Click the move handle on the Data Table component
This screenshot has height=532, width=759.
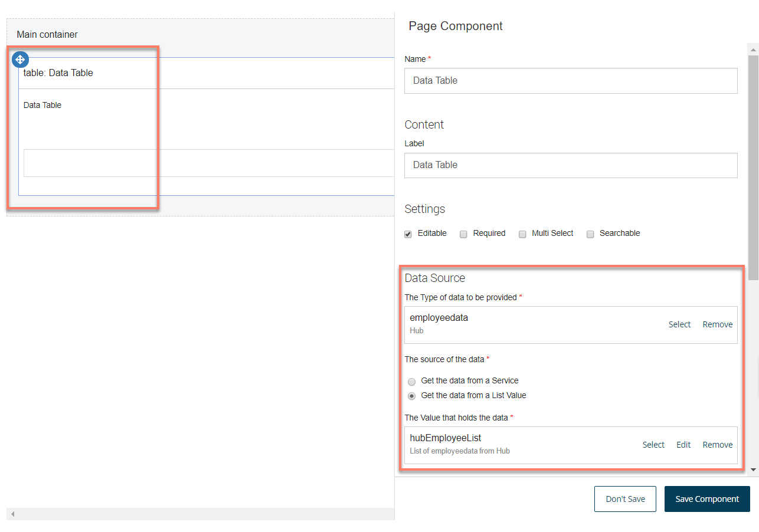tap(20, 59)
